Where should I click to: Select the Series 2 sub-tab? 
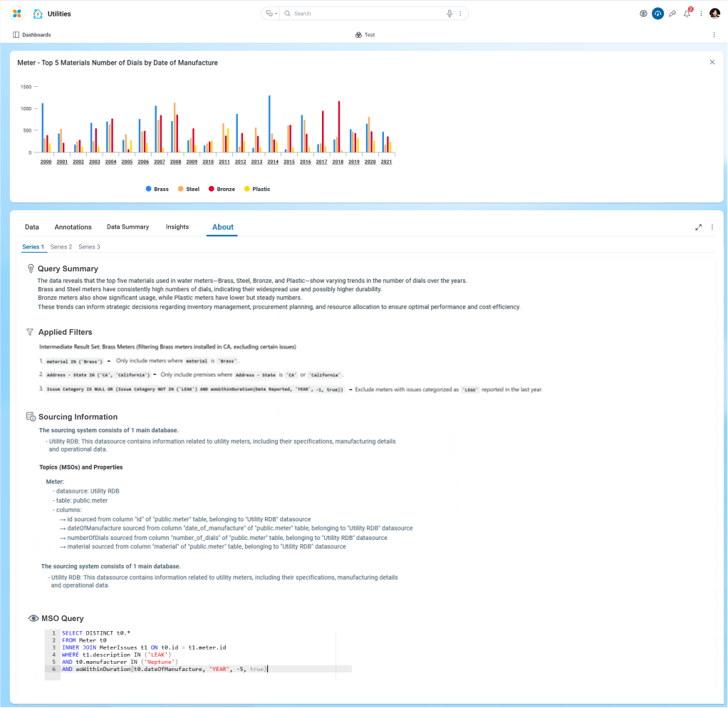(61, 247)
